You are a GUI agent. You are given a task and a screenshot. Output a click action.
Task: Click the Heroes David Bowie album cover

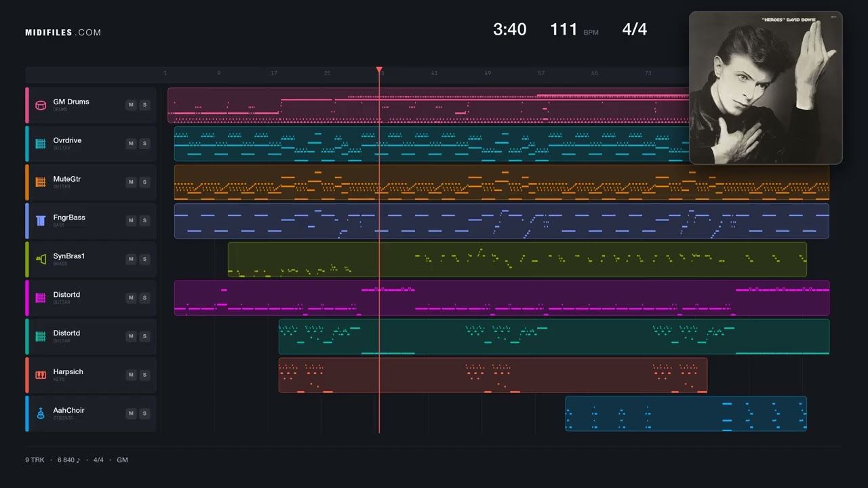tap(766, 87)
